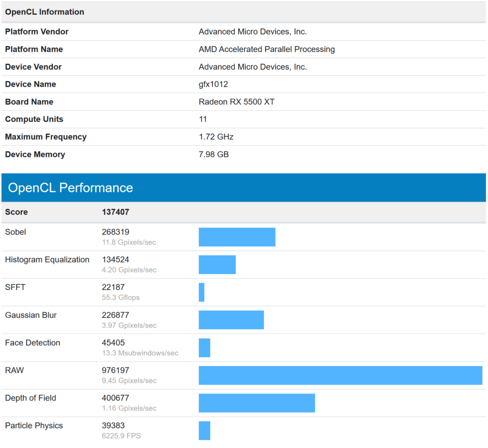This screenshot has height=448, width=488.
Task: Click the Particle Physics benchmark name
Action: pos(34,426)
